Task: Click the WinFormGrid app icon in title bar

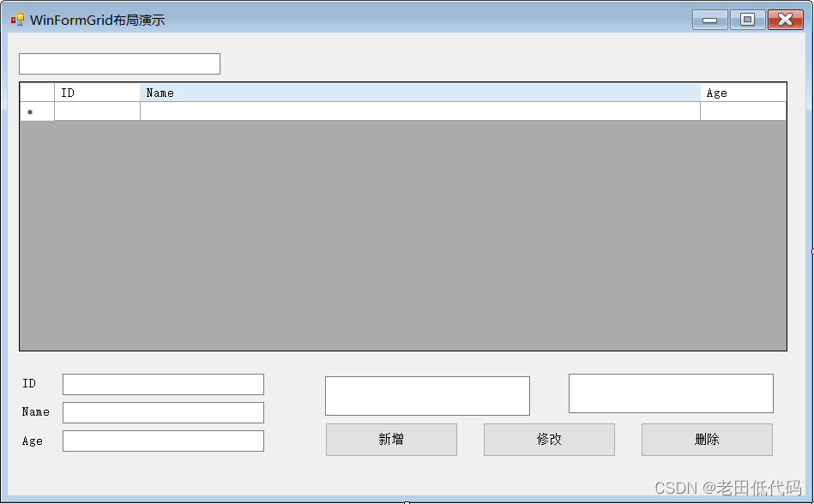Action: pyautogui.click(x=17, y=20)
